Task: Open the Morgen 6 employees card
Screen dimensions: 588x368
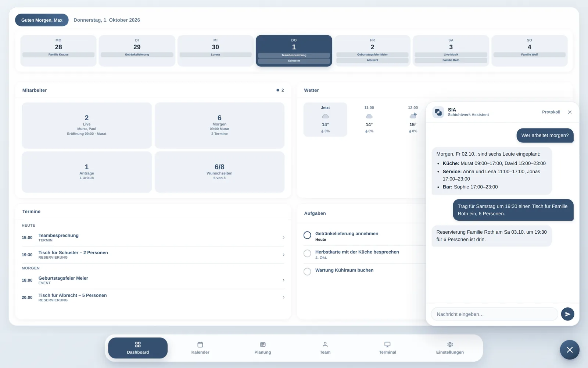Action: 219,125
